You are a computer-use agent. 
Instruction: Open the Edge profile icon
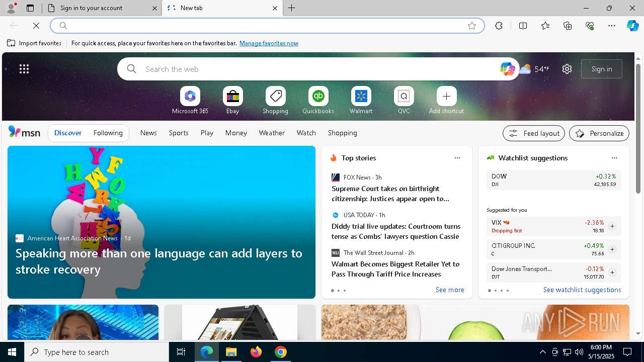coord(11,8)
